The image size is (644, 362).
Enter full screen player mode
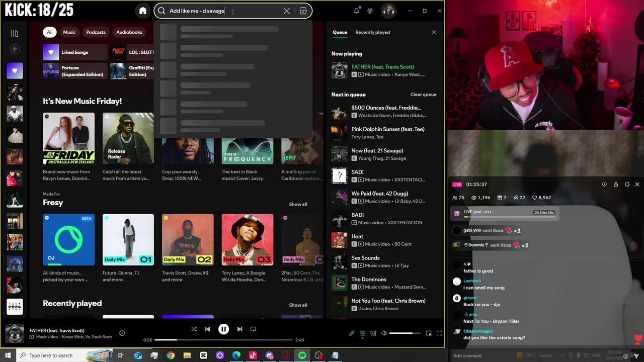(x=439, y=333)
